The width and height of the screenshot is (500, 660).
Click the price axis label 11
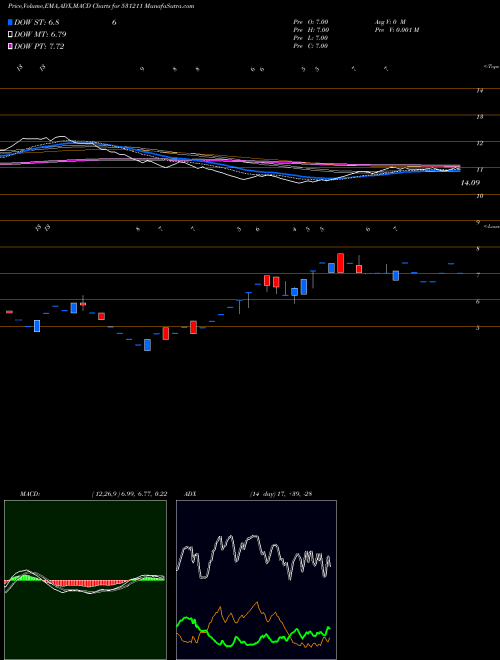(479, 170)
